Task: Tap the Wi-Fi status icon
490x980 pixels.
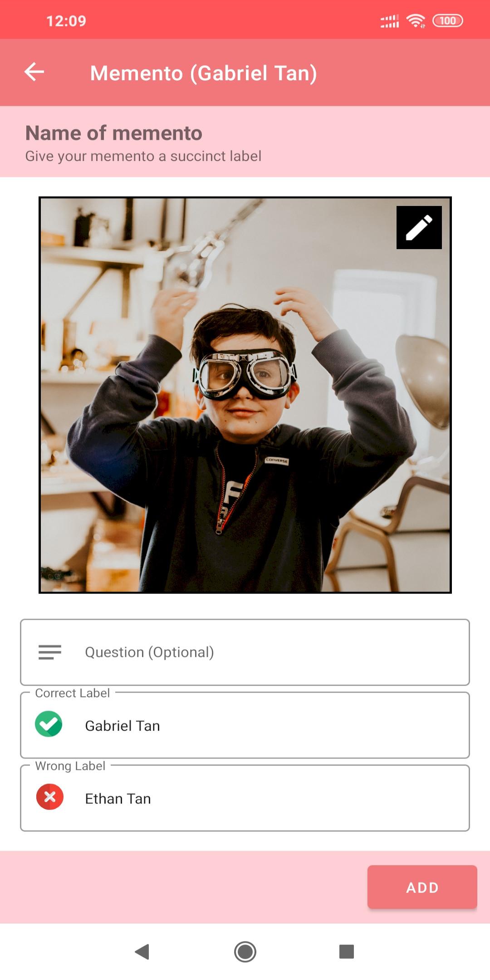Action: (416, 21)
